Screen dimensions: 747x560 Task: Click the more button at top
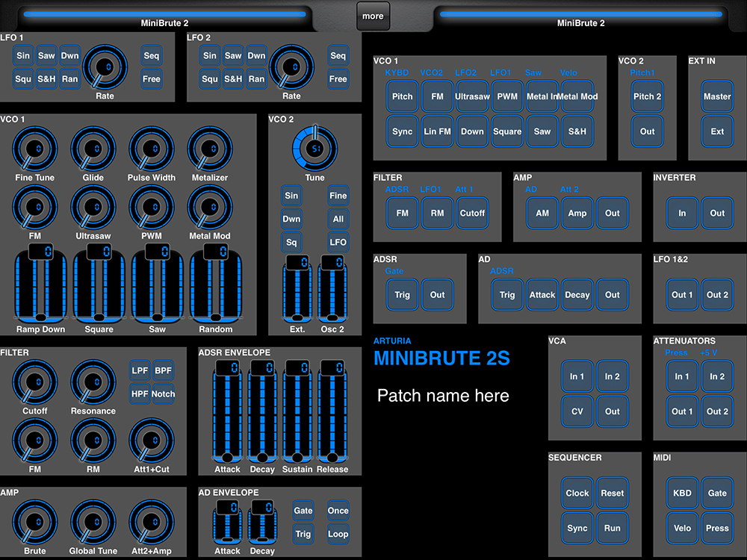(373, 16)
